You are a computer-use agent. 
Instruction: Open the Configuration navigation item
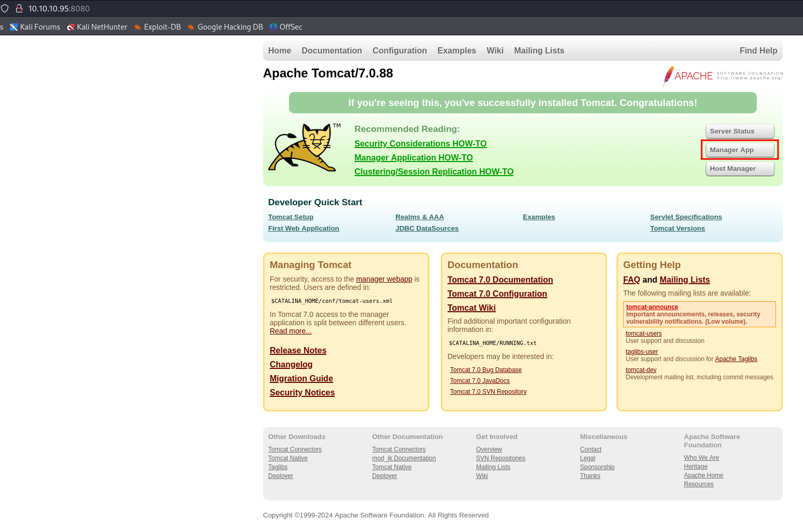click(400, 50)
